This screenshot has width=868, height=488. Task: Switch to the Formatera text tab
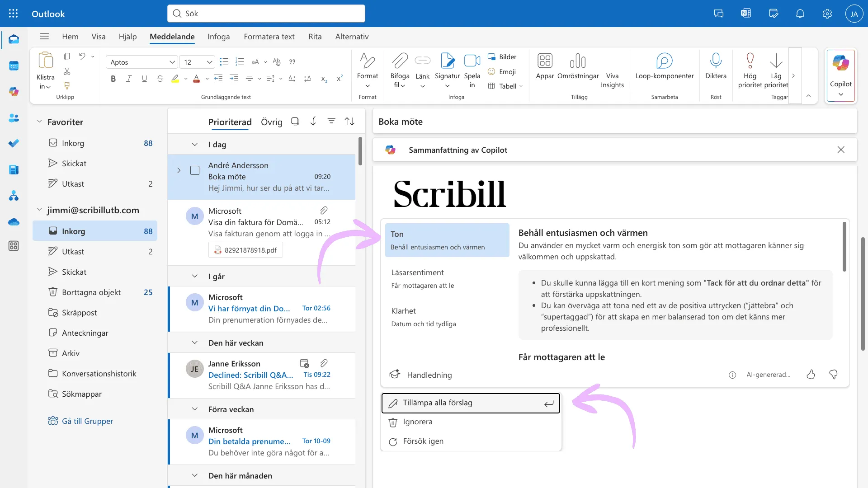tap(269, 37)
